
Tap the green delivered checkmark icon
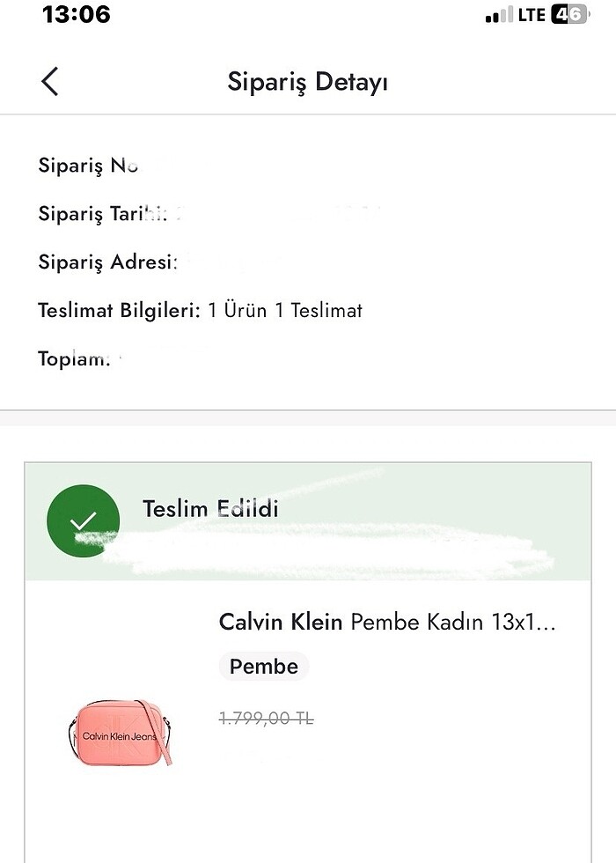pyautogui.click(x=83, y=520)
